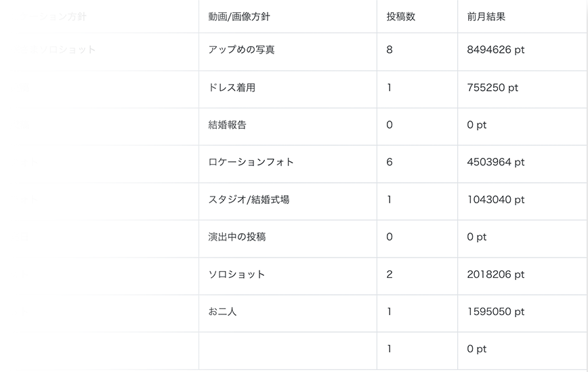Screen dimensions: 588x372
Task: Click post count 6 for ロケーションフォト
Action: 390,162
